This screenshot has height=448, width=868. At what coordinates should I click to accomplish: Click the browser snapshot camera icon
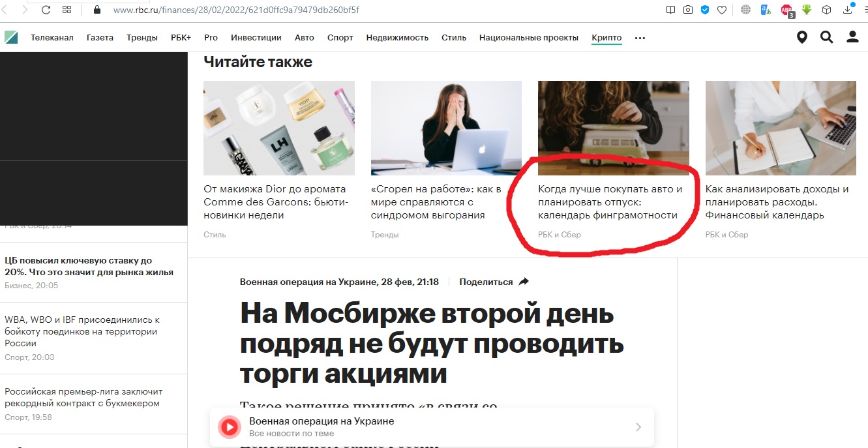688,10
